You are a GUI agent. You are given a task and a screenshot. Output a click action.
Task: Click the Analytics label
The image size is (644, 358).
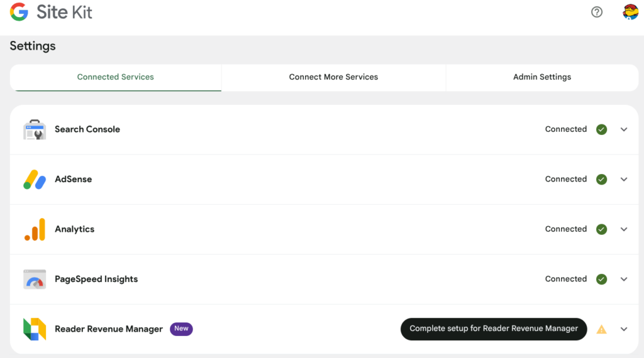pos(75,229)
